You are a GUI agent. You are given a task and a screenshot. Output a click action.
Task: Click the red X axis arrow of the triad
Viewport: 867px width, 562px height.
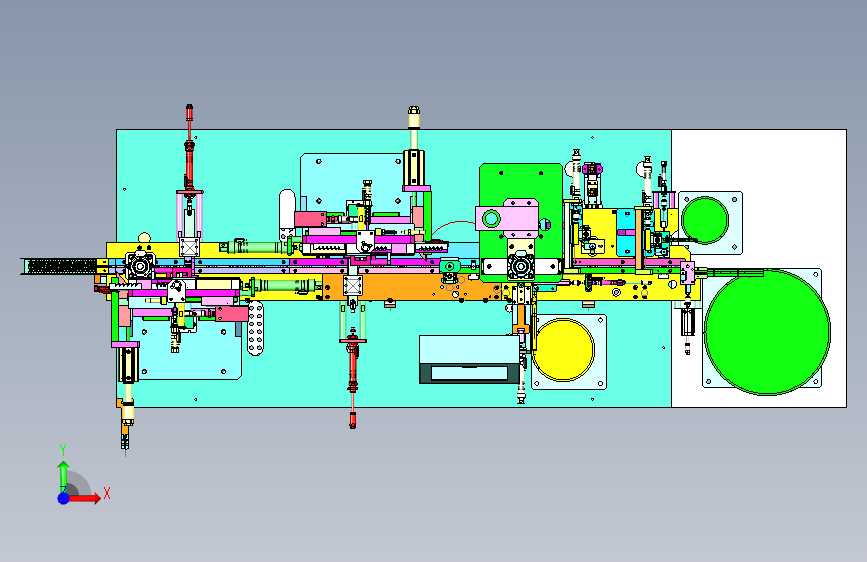(85, 498)
